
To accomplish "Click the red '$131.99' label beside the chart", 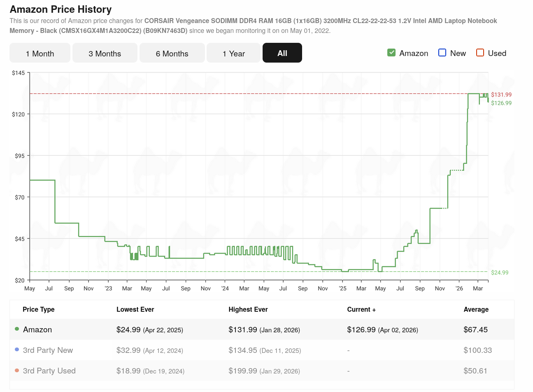I will point(501,95).
